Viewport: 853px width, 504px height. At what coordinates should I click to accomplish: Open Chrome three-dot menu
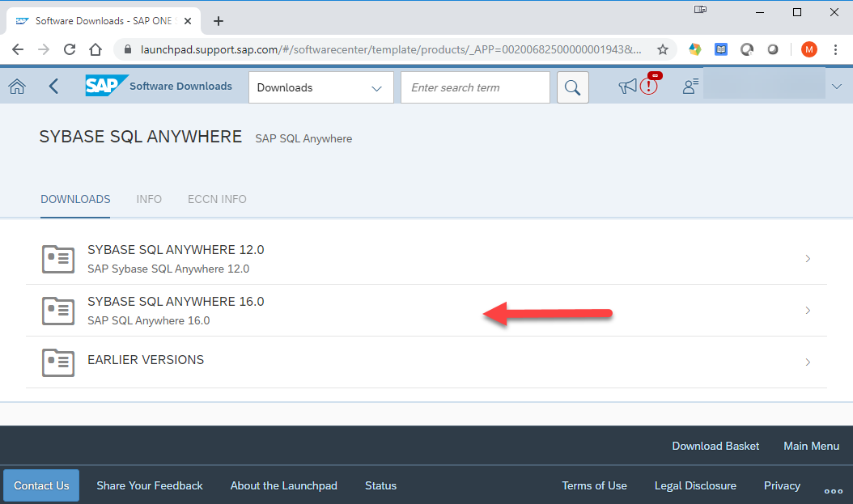835,49
